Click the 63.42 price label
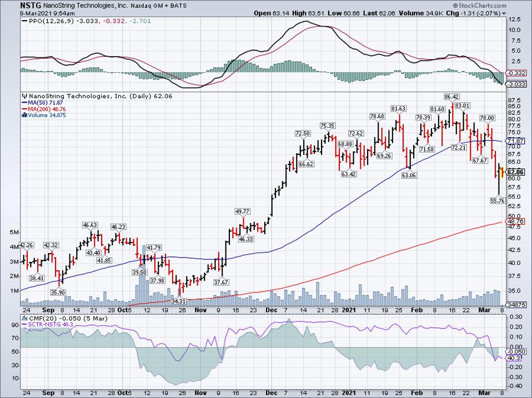The image size is (532, 398). click(349, 174)
